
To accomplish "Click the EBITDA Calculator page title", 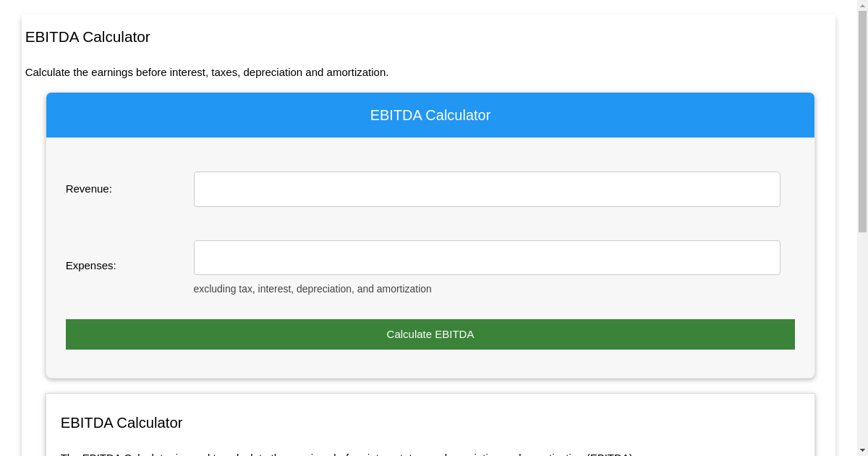I will (88, 37).
